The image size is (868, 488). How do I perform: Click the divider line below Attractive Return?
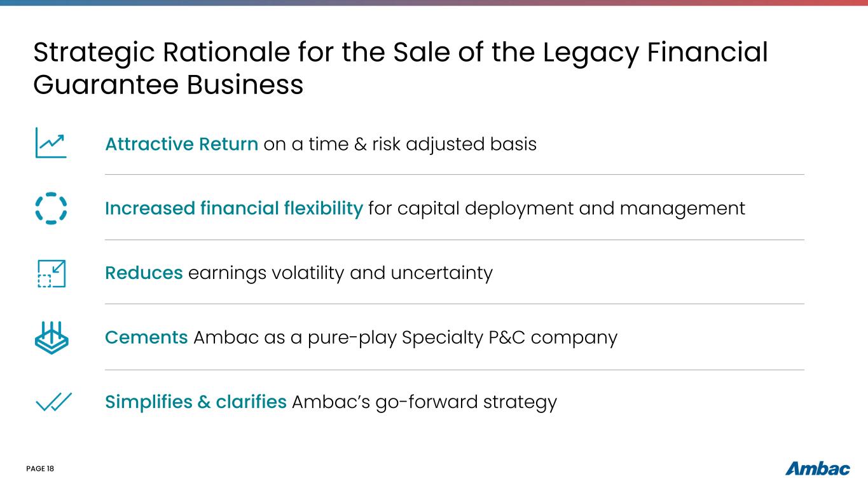(454, 175)
